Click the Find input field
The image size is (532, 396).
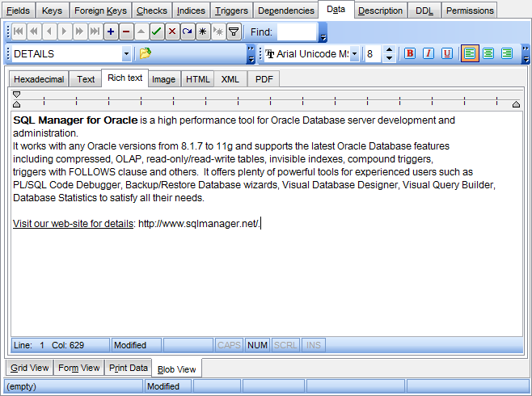(297, 32)
